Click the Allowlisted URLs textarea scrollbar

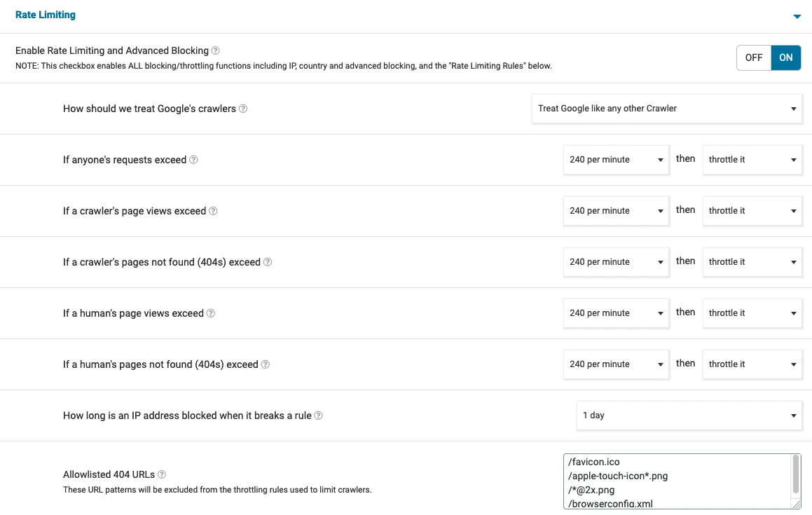tap(796, 474)
